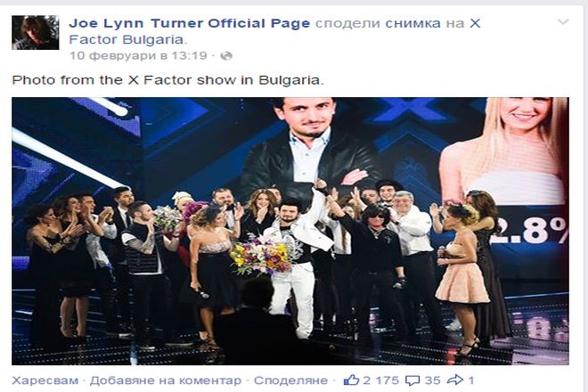Click the 'X' link text after 'на'
Screen dimensions: 588x392
[475, 23]
